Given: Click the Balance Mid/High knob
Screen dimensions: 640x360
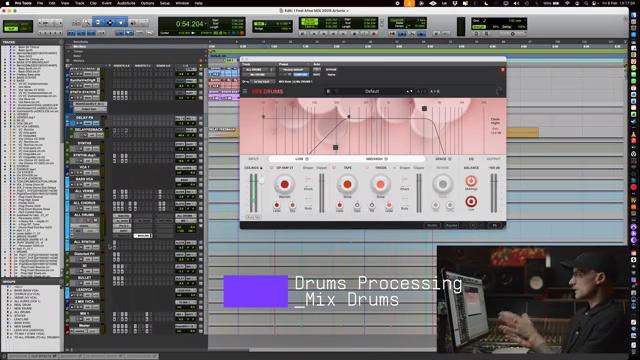Looking at the screenshot, I should coord(471,181).
